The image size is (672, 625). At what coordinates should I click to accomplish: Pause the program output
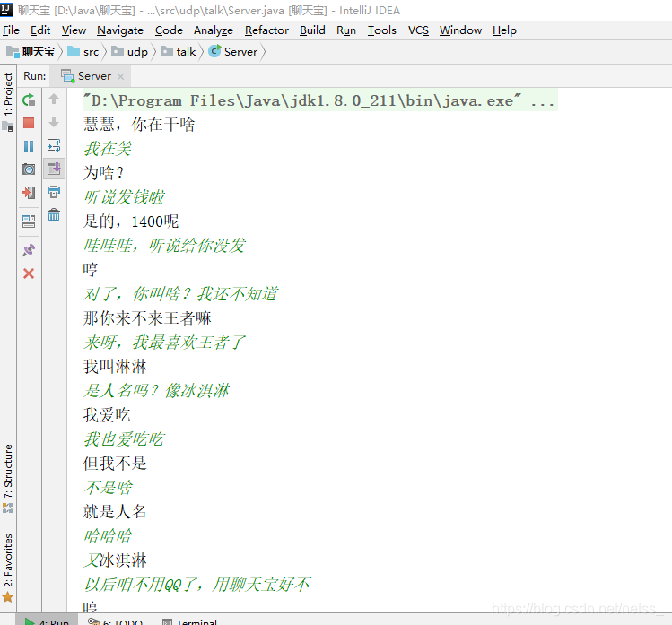(29, 146)
